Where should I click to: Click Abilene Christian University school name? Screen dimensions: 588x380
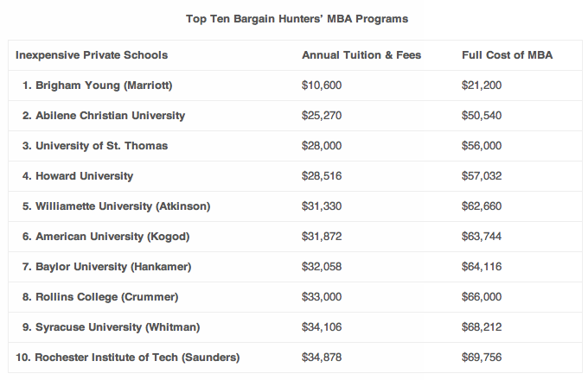(x=104, y=116)
